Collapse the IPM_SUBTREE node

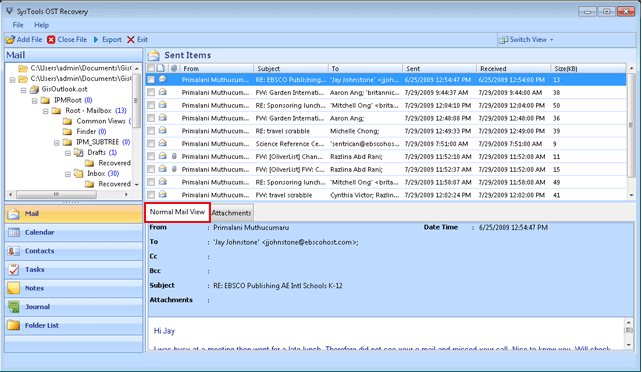[x=57, y=142]
